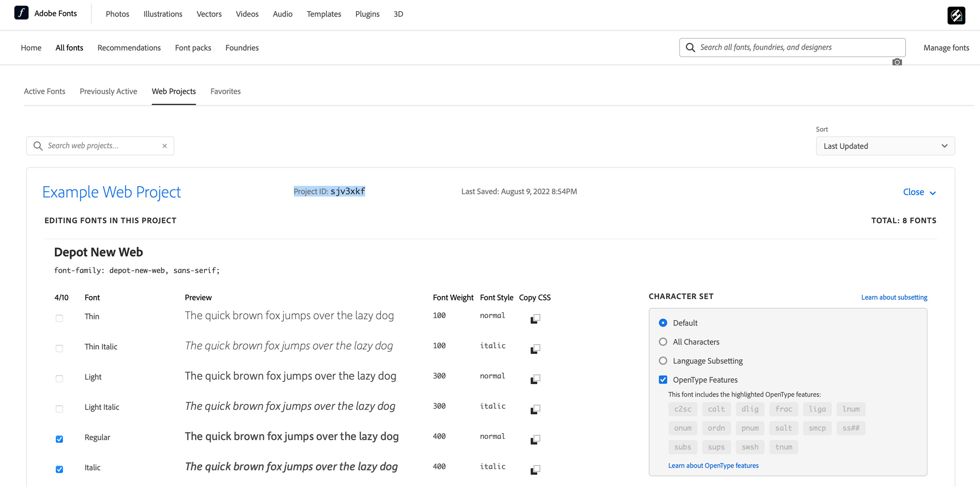Open the Favorites tab
Viewport: 980px width, 487px height.
pyautogui.click(x=225, y=91)
